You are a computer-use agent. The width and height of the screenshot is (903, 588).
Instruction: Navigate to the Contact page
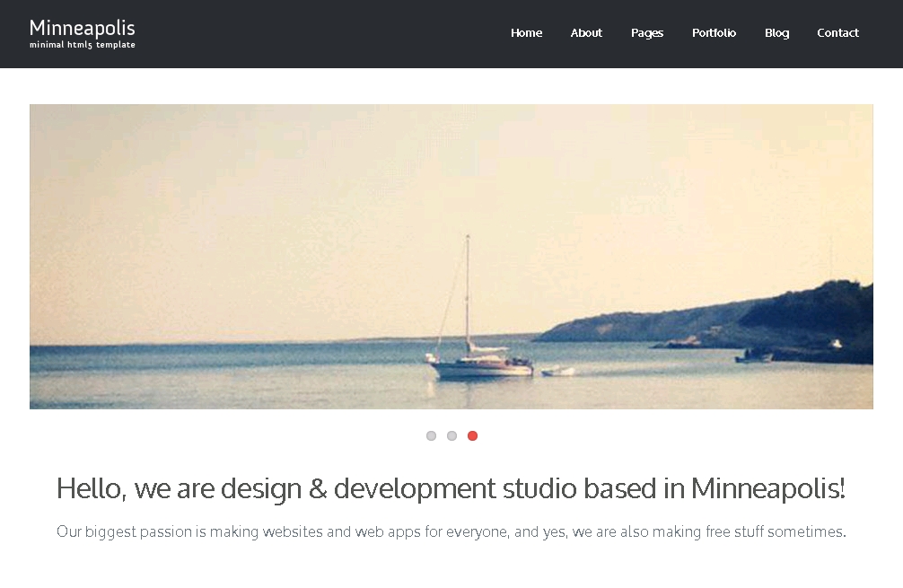click(x=837, y=33)
